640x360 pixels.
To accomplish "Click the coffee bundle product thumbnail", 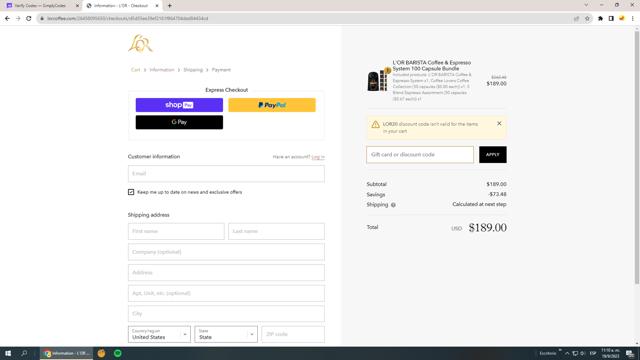I will click(378, 80).
